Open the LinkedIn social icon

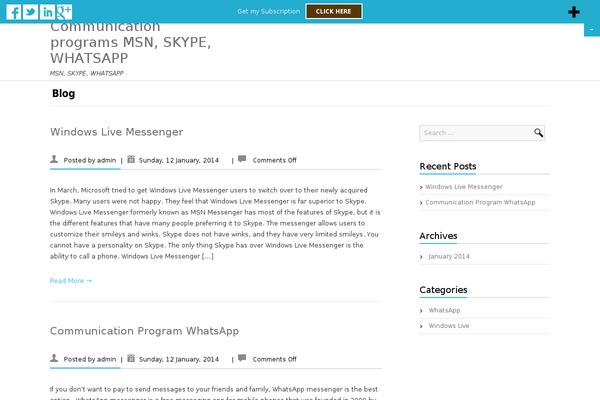[x=47, y=12]
